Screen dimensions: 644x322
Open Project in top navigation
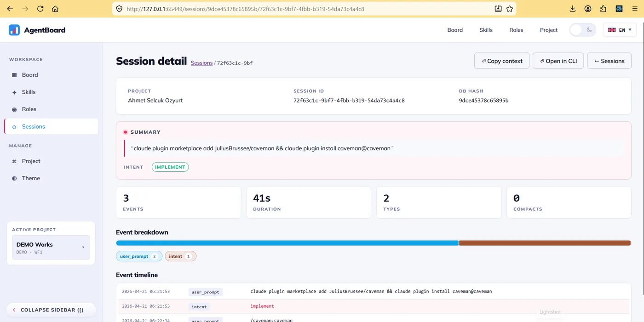click(x=549, y=30)
